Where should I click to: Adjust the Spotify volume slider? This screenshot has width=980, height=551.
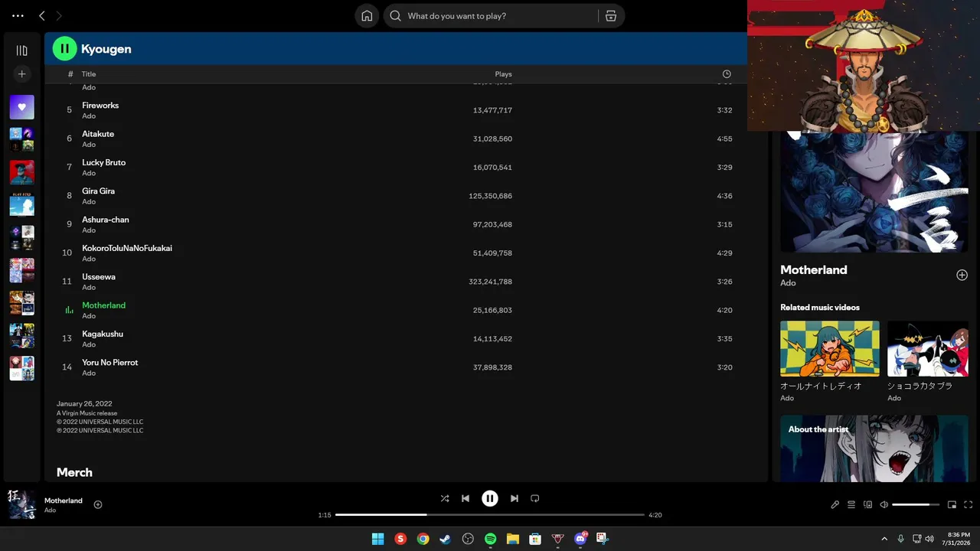(916, 505)
